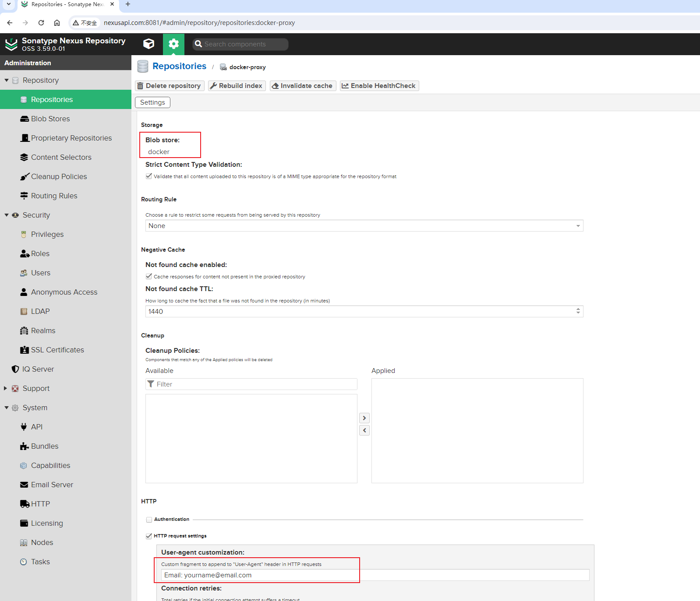
Task: Click the Content Selectors layers icon
Action: point(24,158)
